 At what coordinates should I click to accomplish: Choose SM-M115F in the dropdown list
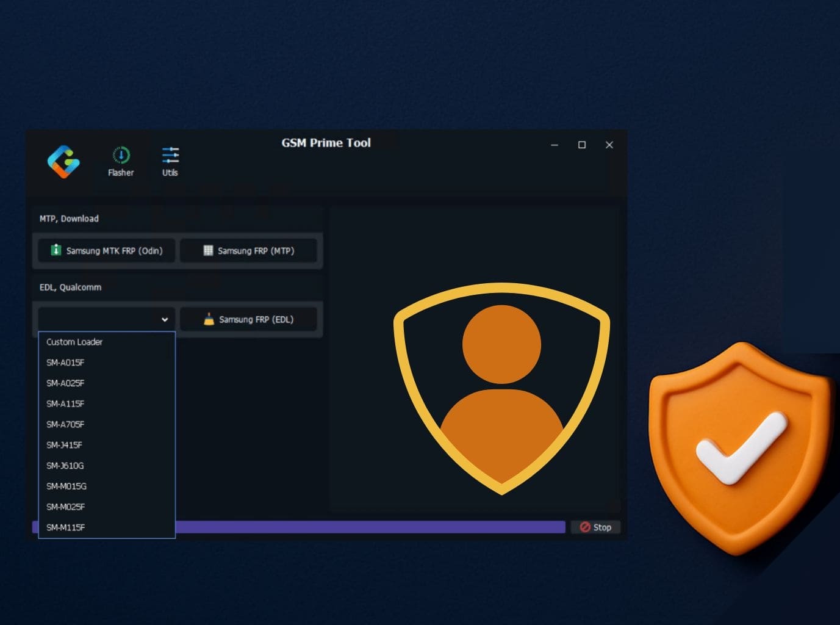coord(107,527)
